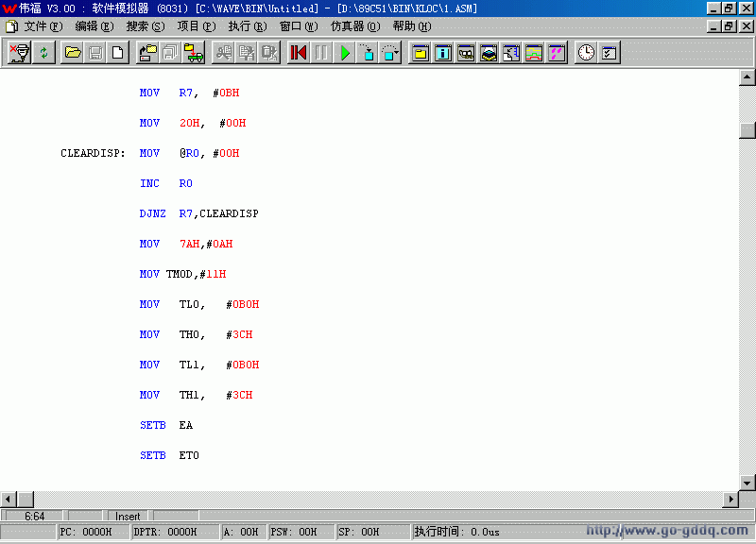Click the 'SETB ET0' line
The width and height of the screenshot is (756, 544).
169,455
